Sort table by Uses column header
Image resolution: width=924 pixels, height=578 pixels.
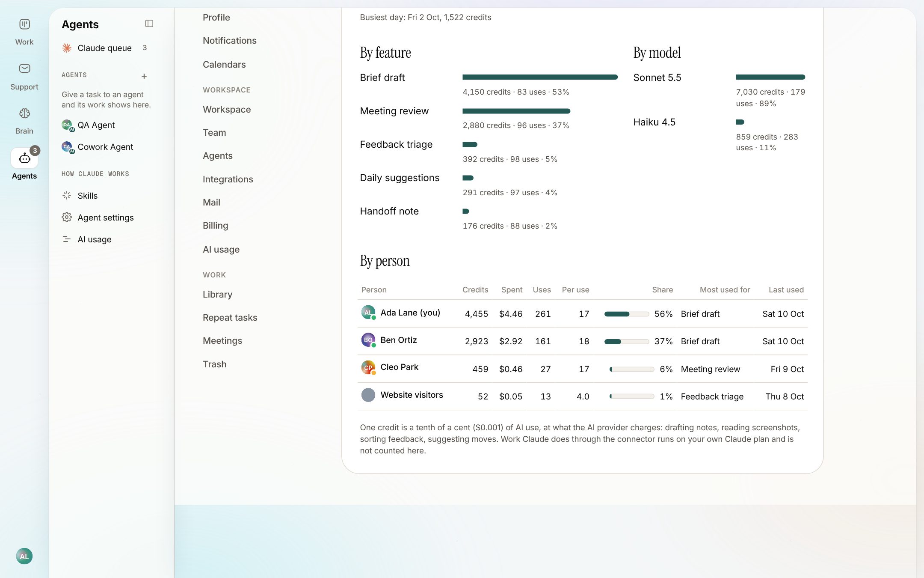click(542, 289)
